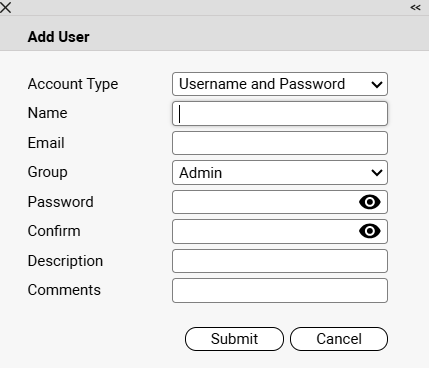Screen dimensions: 429x368
Task: Click the Group dropdown chevron arrow
Action: point(377,173)
